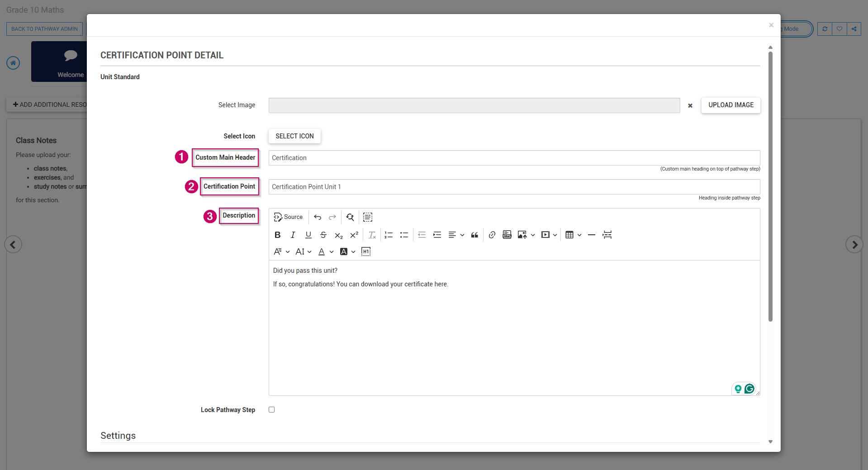The width and height of the screenshot is (868, 470).
Task: Click the 'Unit Standard' label
Action: (x=120, y=77)
